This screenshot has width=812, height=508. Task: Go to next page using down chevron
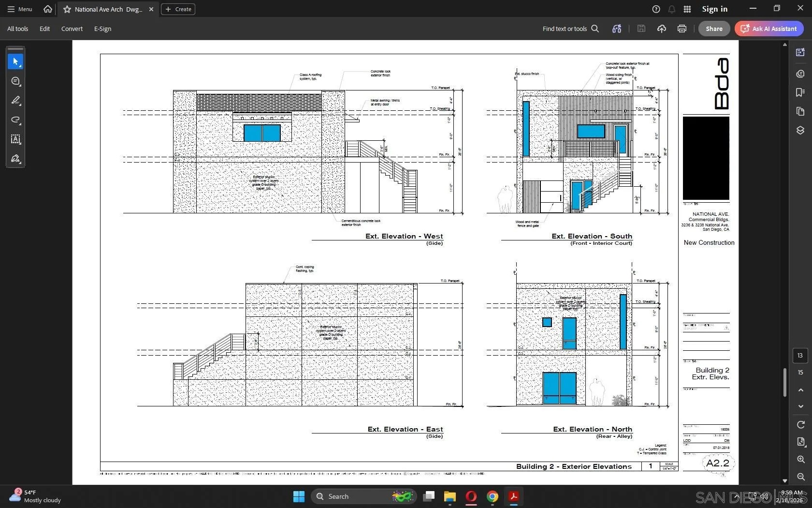pos(800,406)
